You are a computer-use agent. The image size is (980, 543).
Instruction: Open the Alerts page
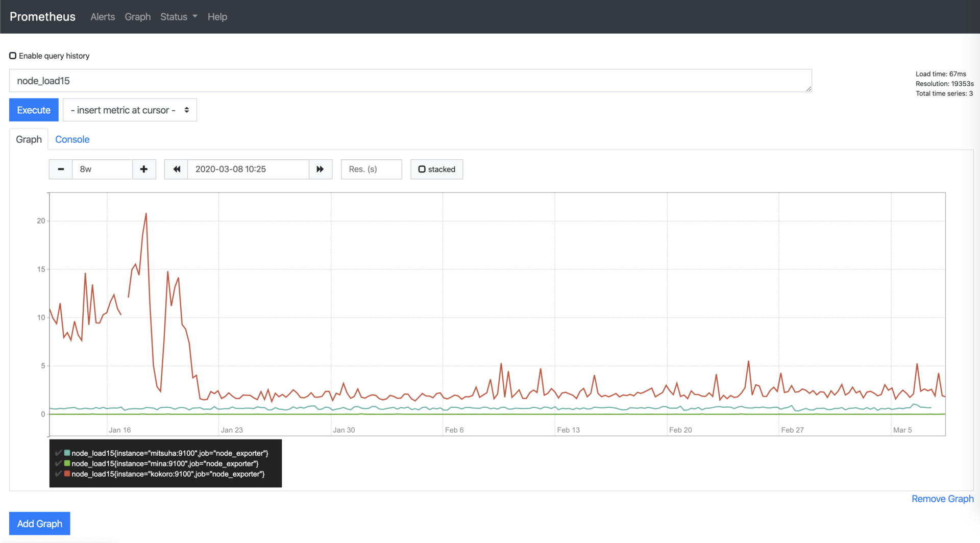pos(102,16)
